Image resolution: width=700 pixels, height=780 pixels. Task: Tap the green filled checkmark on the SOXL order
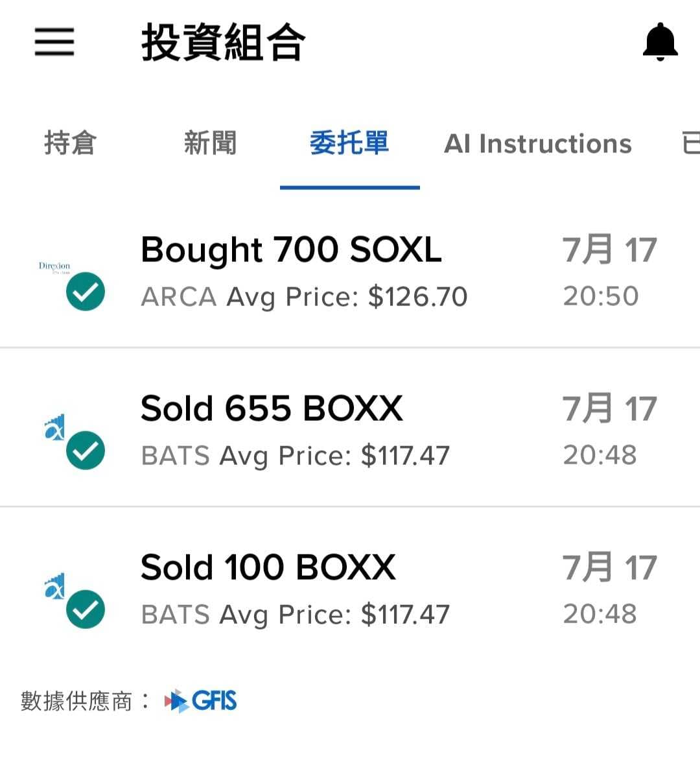click(x=86, y=291)
